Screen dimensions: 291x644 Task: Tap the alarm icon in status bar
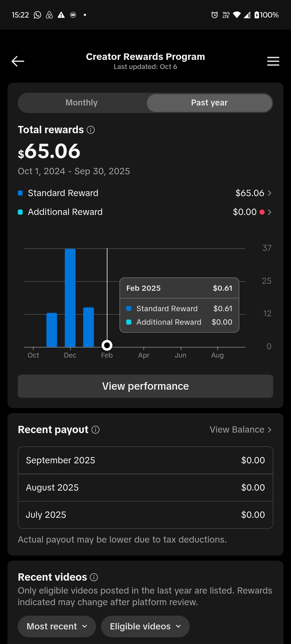214,15
